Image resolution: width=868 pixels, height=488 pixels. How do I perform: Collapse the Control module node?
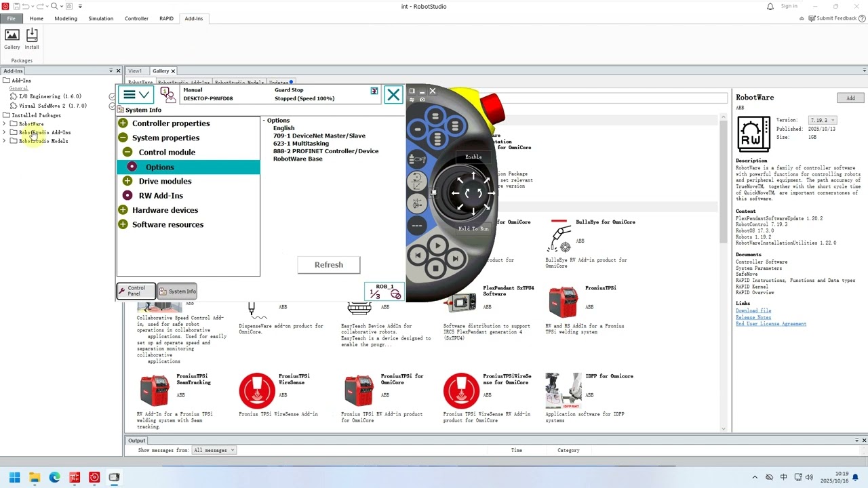127,152
